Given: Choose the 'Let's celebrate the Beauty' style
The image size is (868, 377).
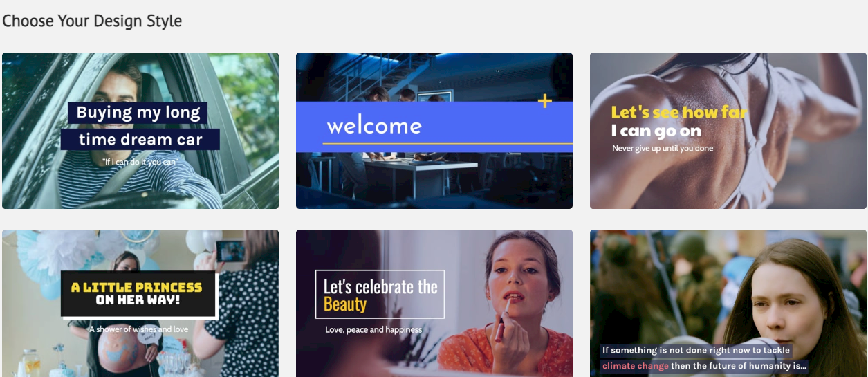Looking at the screenshot, I should click(x=434, y=304).
